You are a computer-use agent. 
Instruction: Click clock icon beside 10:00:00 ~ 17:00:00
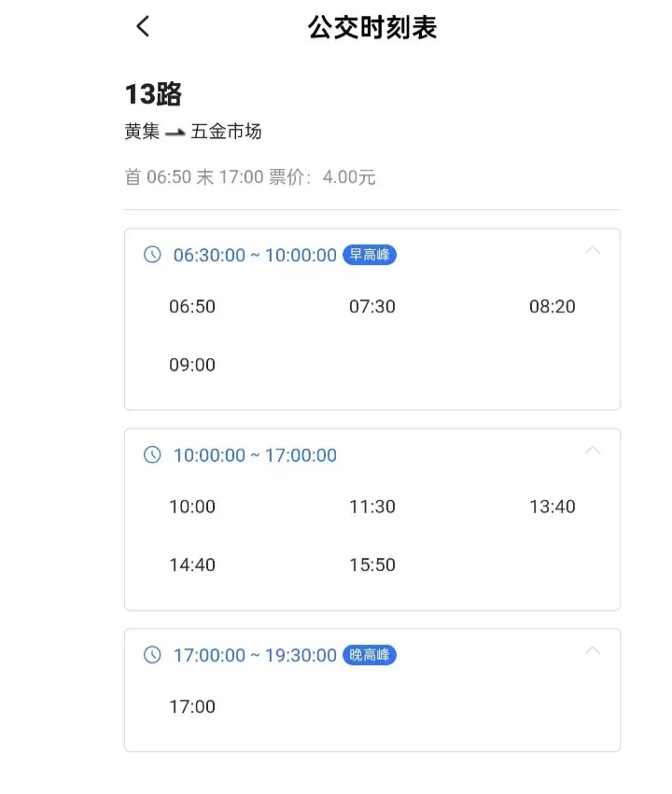coord(152,454)
